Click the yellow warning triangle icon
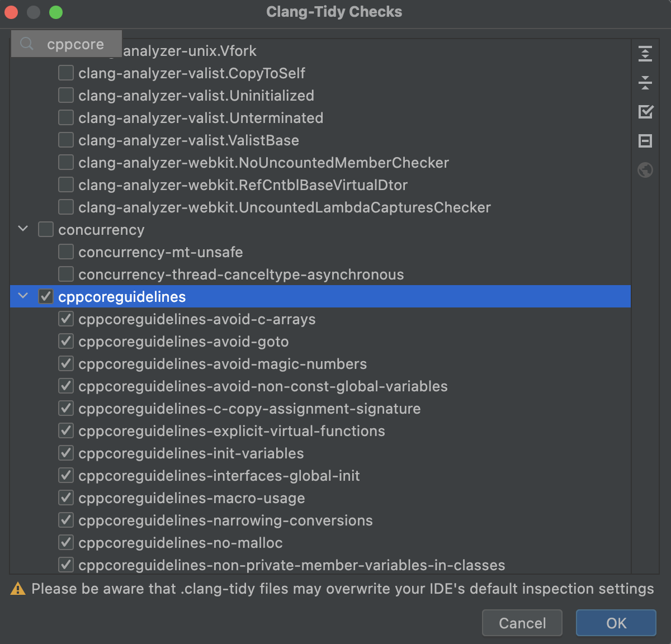Viewport: 671px width, 644px height. 18,589
